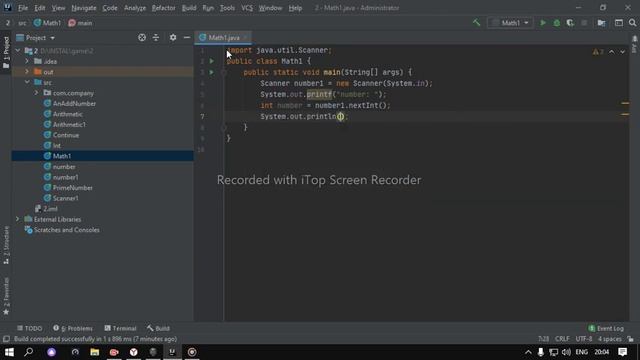The image size is (640, 360).
Task: Open the Terminal tool window
Action: [120, 328]
